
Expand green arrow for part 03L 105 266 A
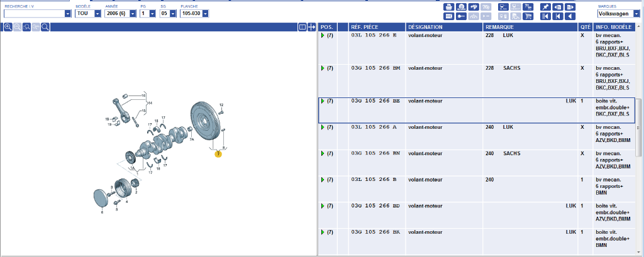[x=323, y=128]
